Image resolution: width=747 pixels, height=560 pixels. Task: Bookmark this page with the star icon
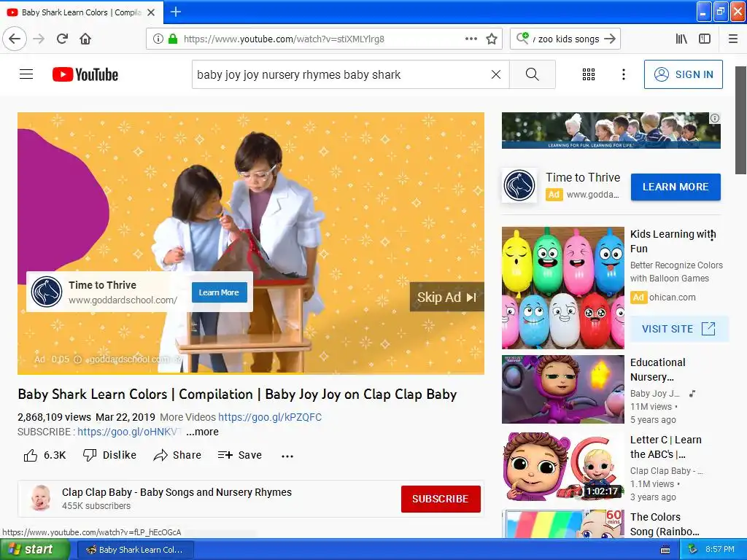(492, 39)
